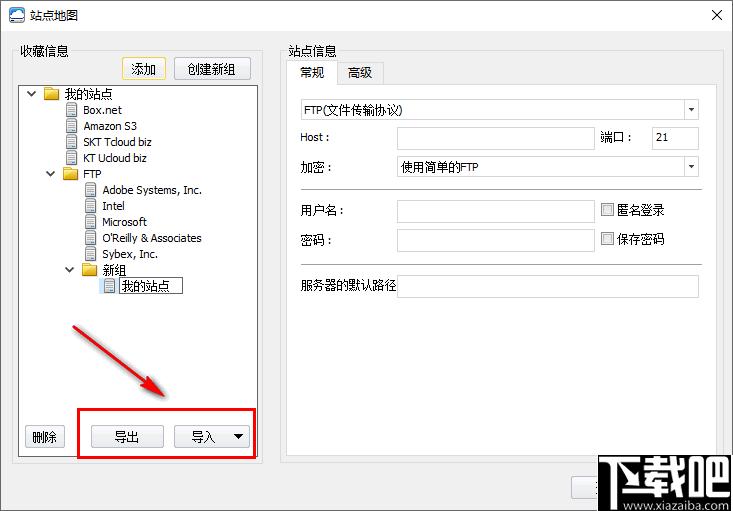
Task: Focus the 用户名 input field
Action: [x=496, y=211]
